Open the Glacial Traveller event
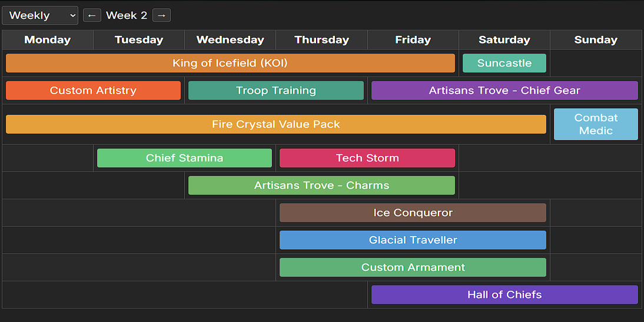 click(x=413, y=240)
